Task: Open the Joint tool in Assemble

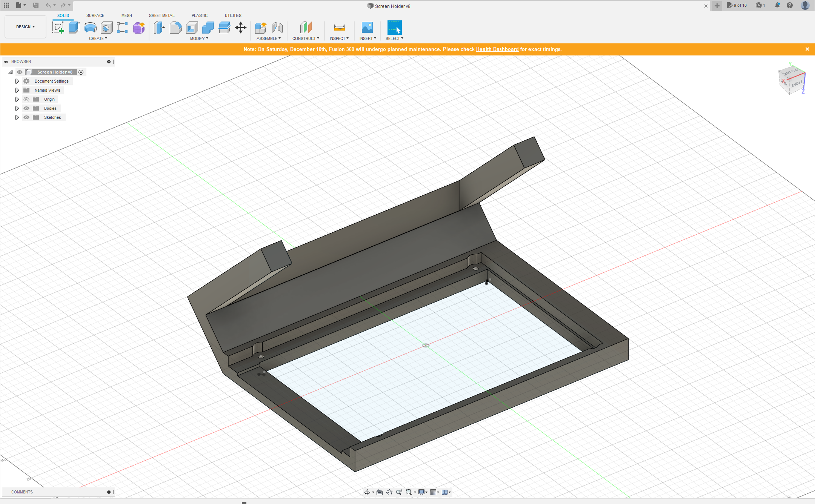Action: pyautogui.click(x=277, y=28)
